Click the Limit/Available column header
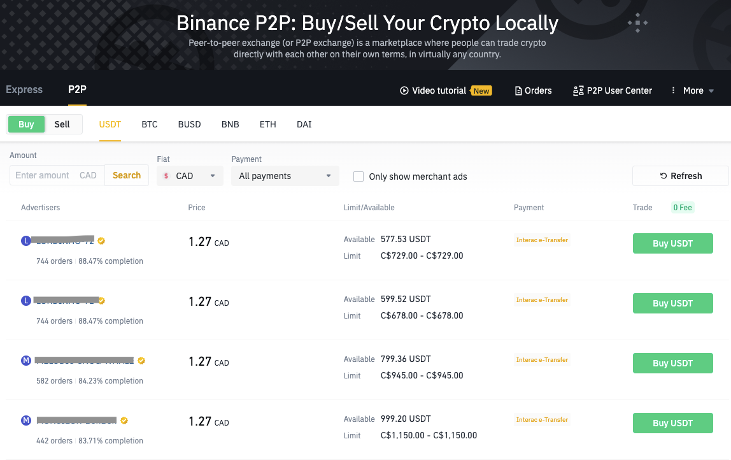The width and height of the screenshot is (731, 460). 369,207
